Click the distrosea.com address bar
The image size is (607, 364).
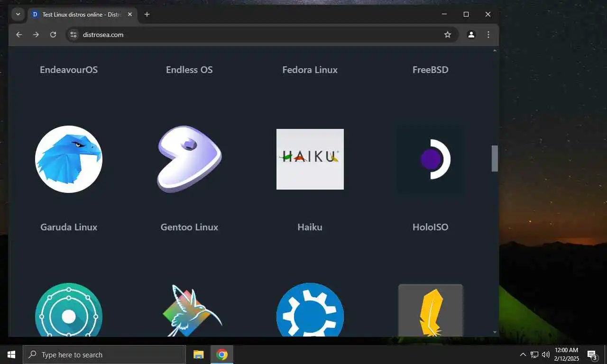(262, 35)
